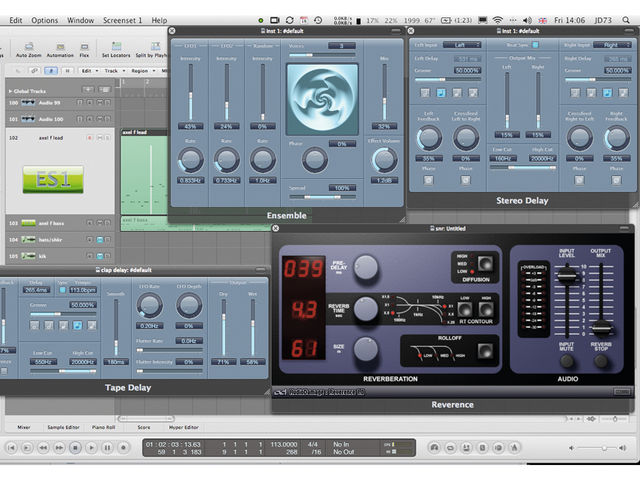Viewport: 640px width, 480px height.
Task: Click the hats/shkr track icon
Action: pyautogui.click(x=28, y=240)
